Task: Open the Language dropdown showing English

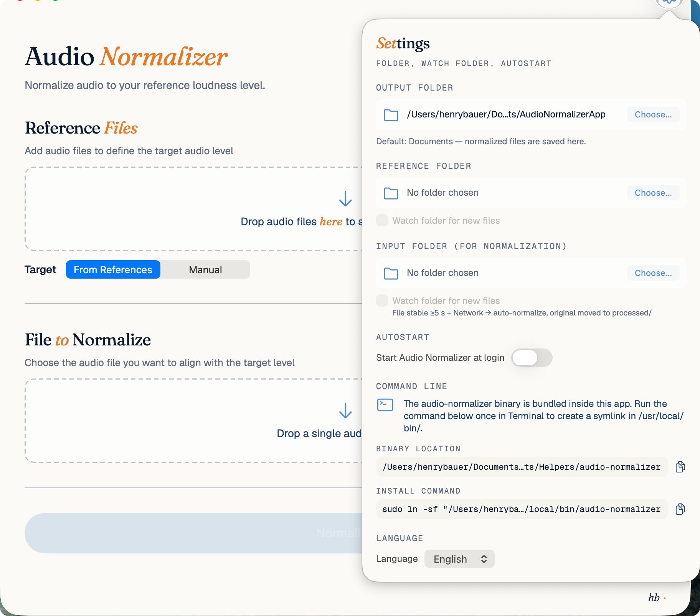Action: [x=459, y=559]
